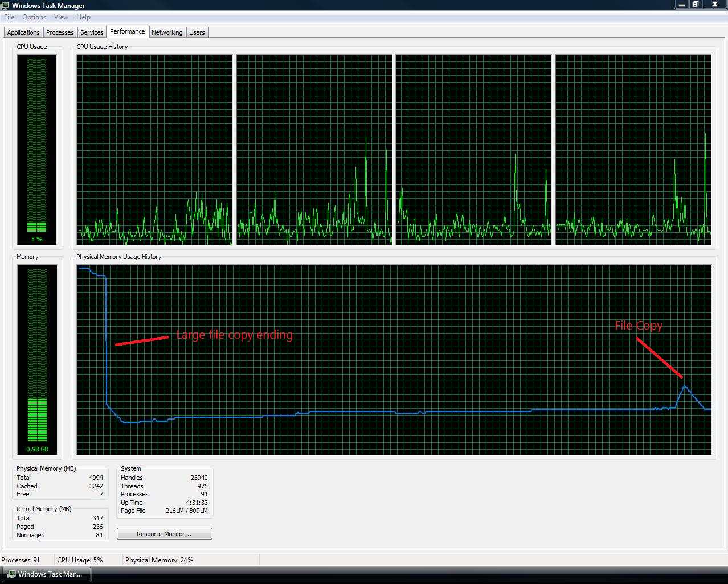Switch to the Users tab
Image resolution: width=728 pixels, height=584 pixels.
(197, 32)
